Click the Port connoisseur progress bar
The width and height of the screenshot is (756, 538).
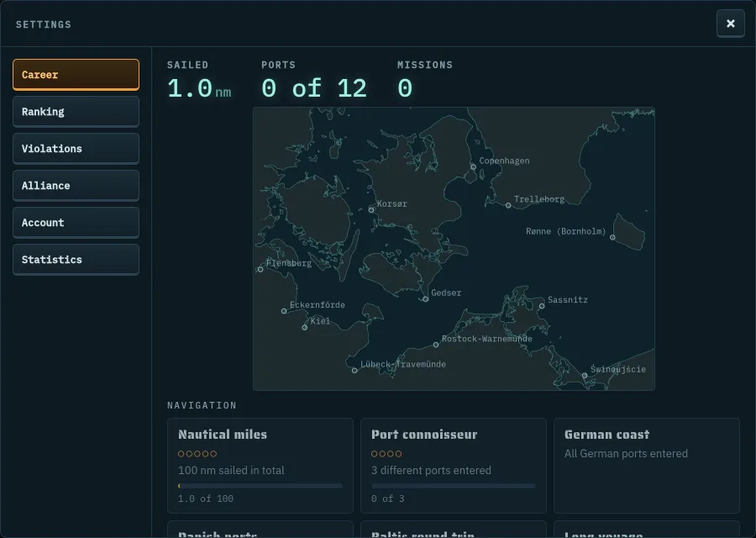click(x=454, y=486)
